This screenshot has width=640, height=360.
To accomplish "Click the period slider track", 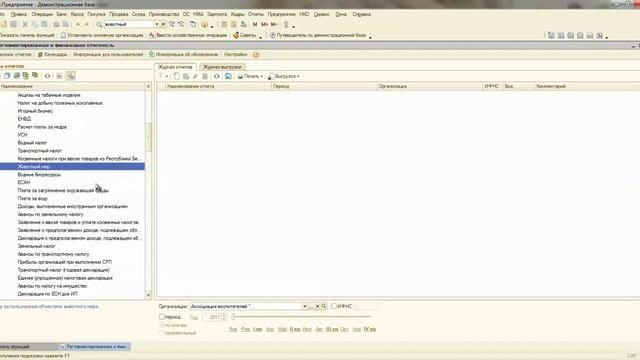I will pyautogui.click(x=302, y=317).
